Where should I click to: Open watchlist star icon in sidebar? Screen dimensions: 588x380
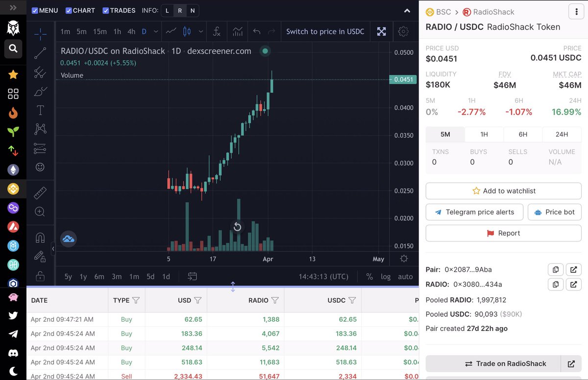13,74
